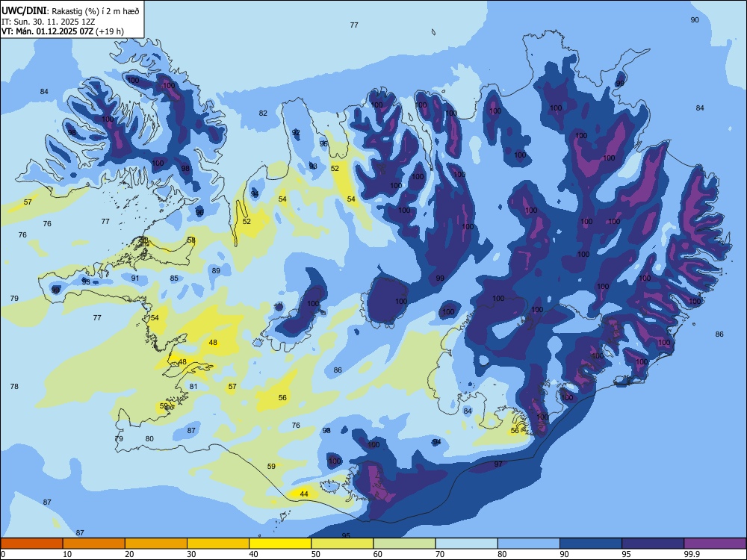Image resolution: width=747 pixels, height=560 pixels.
Task: Select the legend label '20'
Action: (129, 554)
